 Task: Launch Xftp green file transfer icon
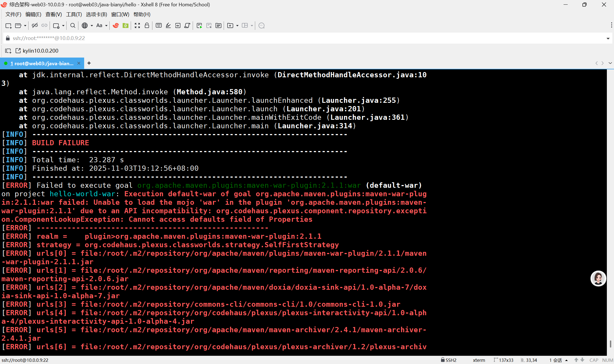click(126, 25)
